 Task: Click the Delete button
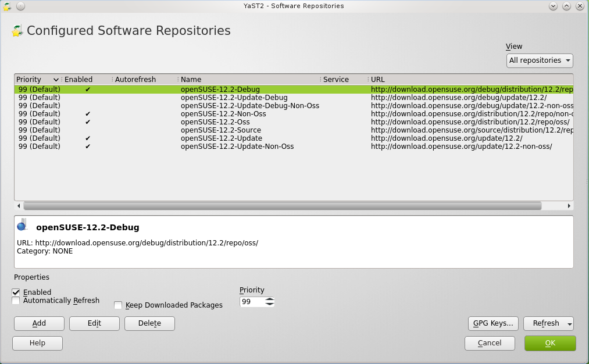tap(149, 323)
